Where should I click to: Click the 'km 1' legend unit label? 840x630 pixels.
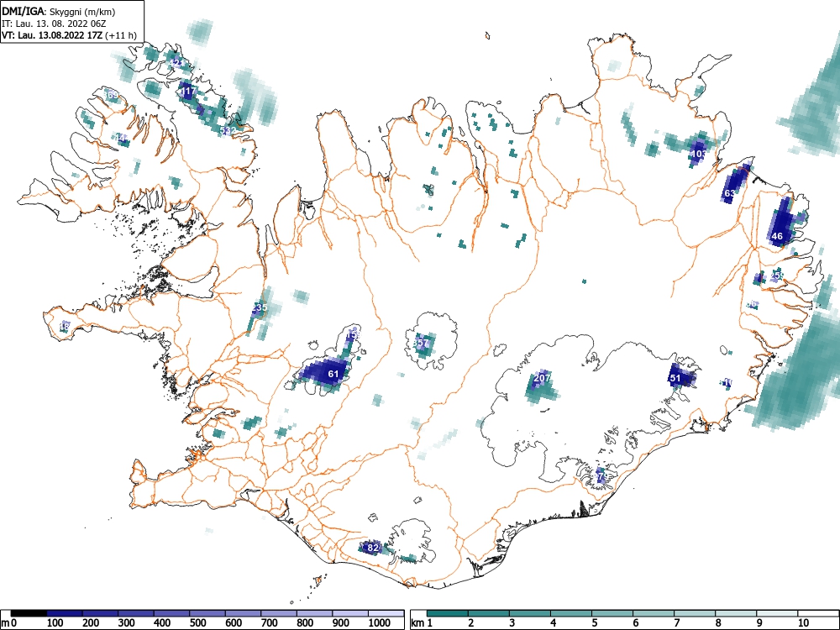(x=423, y=623)
